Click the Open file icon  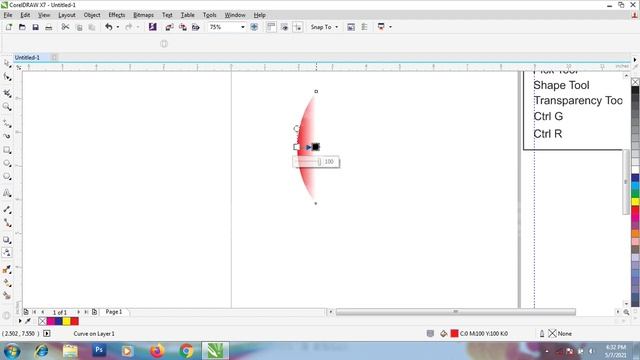[x=22, y=27]
